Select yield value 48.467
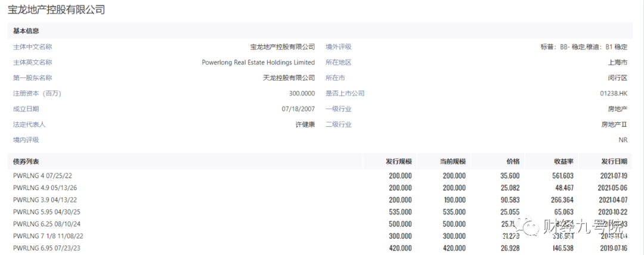 pos(564,188)
